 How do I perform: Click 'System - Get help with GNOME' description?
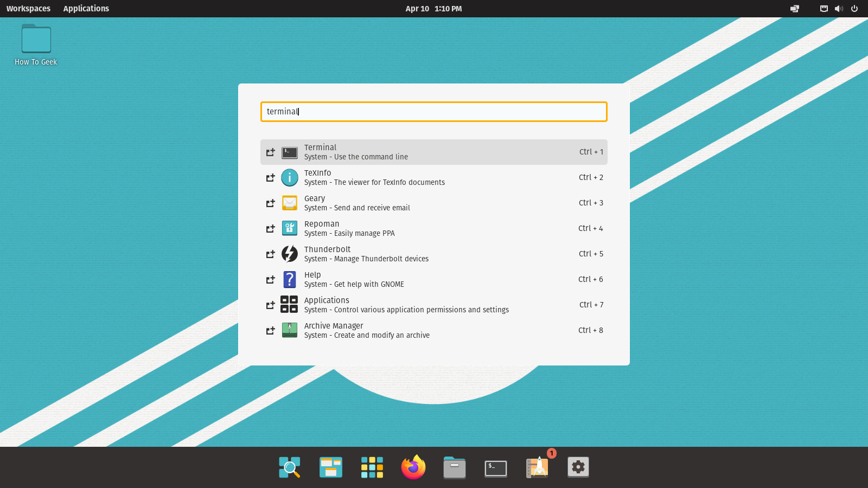click(x=354, y=285)
